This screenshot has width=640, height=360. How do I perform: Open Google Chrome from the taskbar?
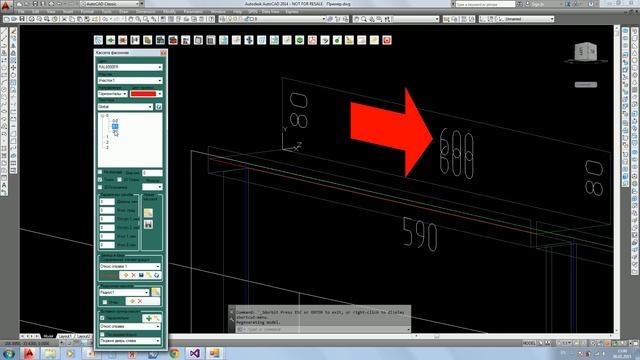click(x=174, y=353)
